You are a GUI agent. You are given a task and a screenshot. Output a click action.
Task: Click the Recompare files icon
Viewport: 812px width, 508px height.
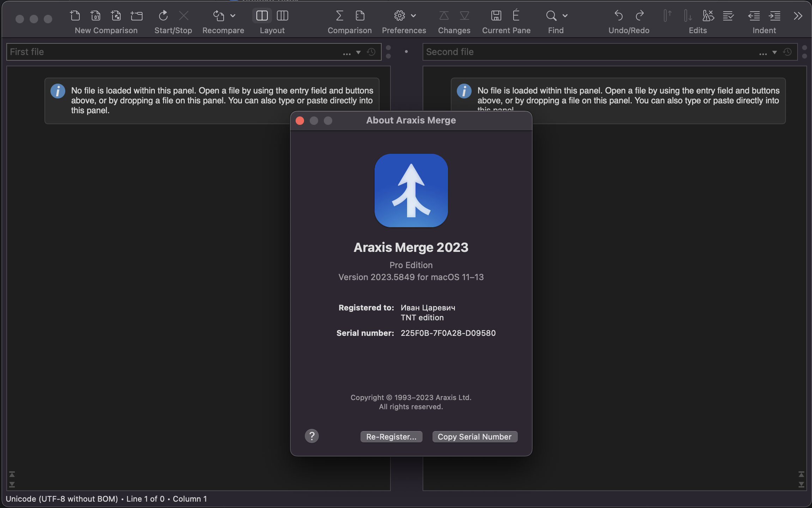[218, 16]
